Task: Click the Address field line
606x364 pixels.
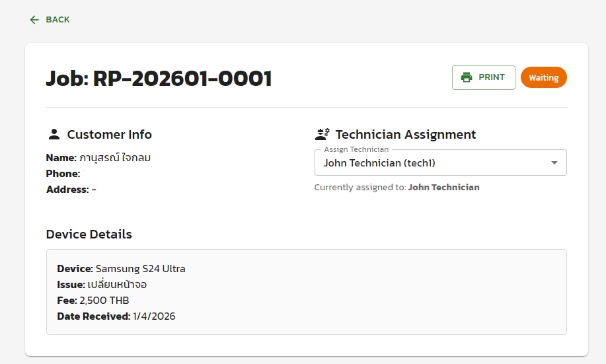Action: [x=71, y=190]
